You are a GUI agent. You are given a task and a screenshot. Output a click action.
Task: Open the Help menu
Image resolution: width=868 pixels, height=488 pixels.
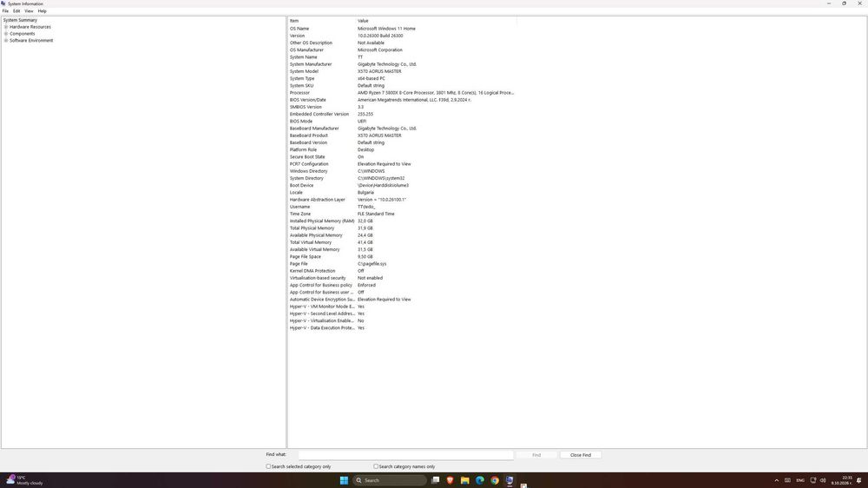pos(42,11)
